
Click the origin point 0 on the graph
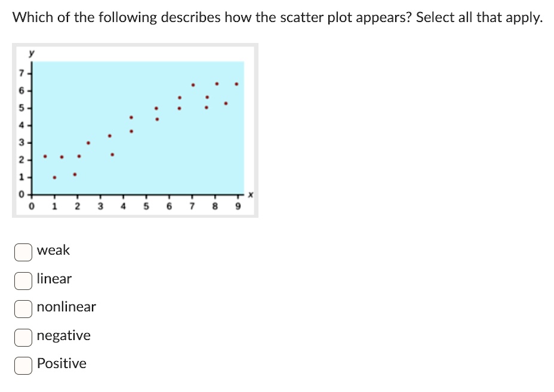click(33, 205)
